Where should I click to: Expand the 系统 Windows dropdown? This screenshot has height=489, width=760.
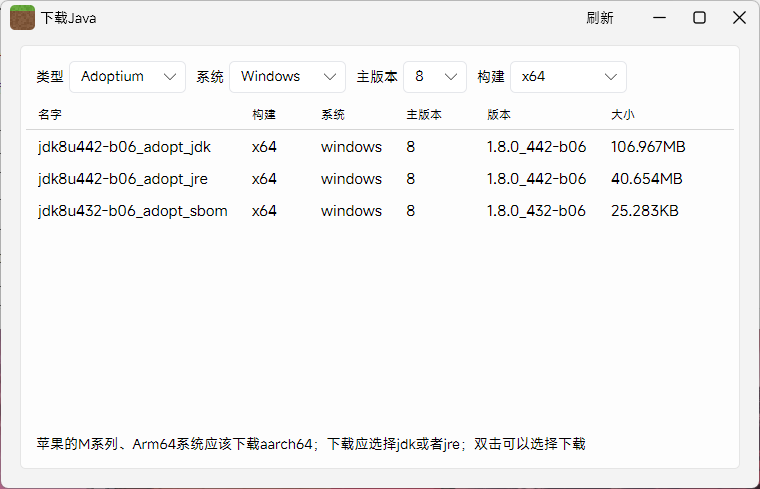point(287,77)
